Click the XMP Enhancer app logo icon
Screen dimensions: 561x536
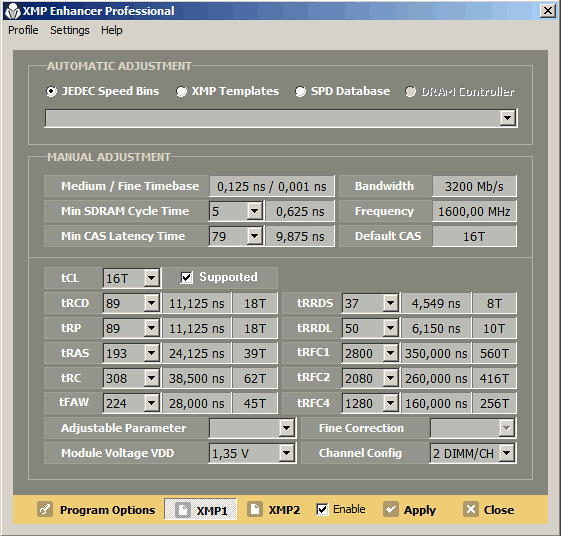pyautogui.click(x=13, y=11)
